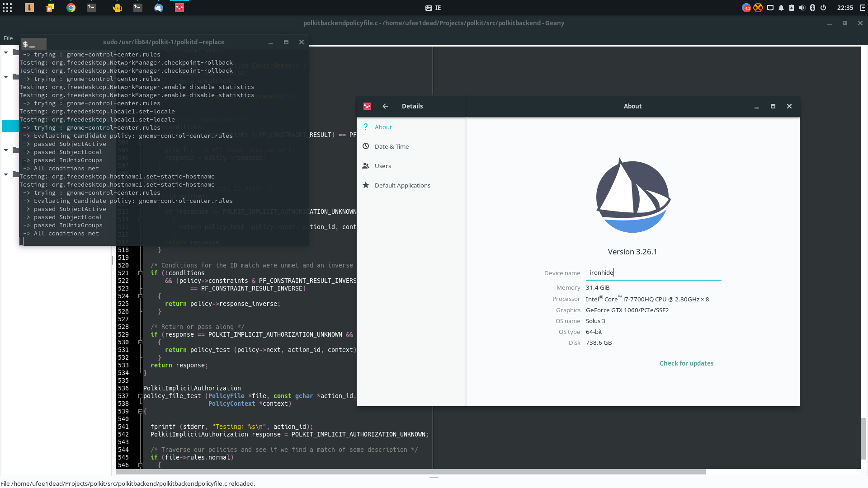Open the application menu grid icon
868x488 pixels.
tap(7, 8)
